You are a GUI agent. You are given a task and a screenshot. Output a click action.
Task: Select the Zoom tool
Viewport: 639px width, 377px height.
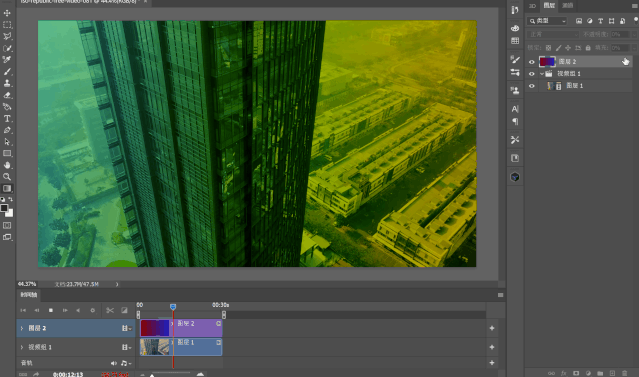[x=7, y=177]
